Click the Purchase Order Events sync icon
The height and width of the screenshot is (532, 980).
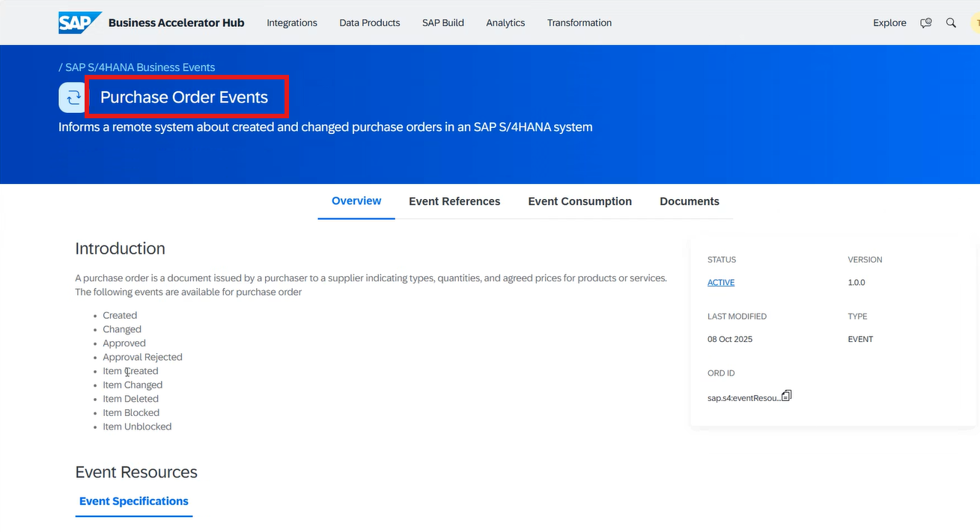[73, 97]
